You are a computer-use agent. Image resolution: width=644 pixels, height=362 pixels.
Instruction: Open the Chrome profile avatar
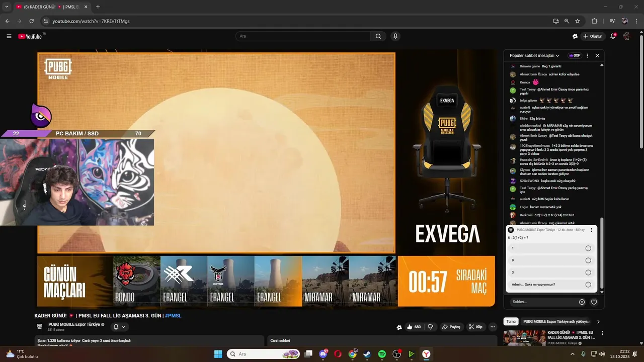click(625, 21)
